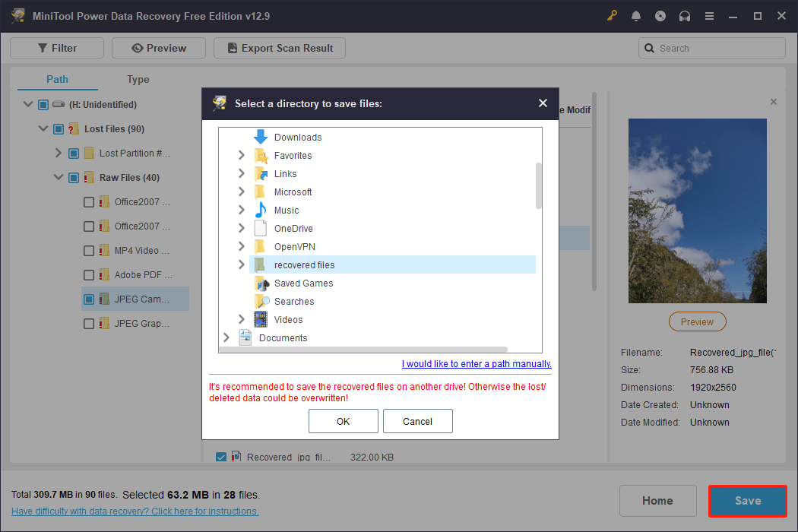Uncheck the Recovered_jpg_fil 322.00 KB checkbox
The image size is (798, 532).
221,457
